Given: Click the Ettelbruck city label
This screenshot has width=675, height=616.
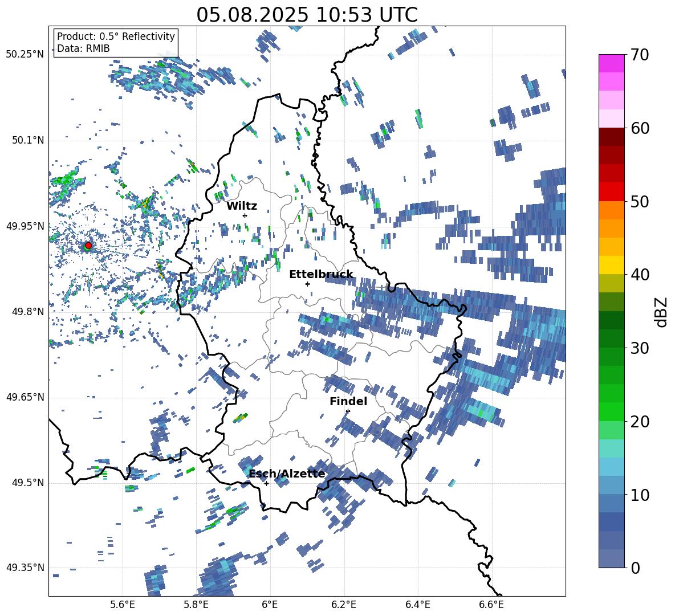Looking at the screenshot, I should pos(321,275).
